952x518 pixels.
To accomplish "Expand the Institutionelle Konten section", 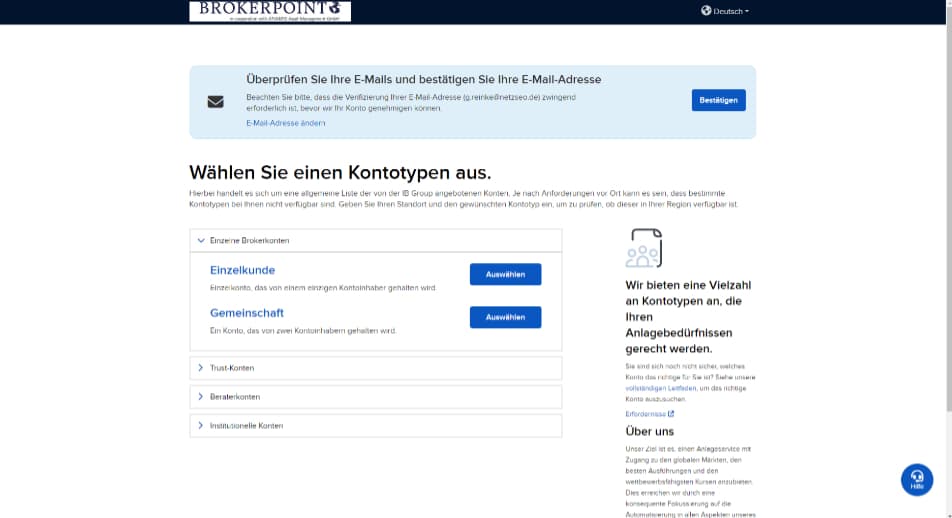I will 376,426.
